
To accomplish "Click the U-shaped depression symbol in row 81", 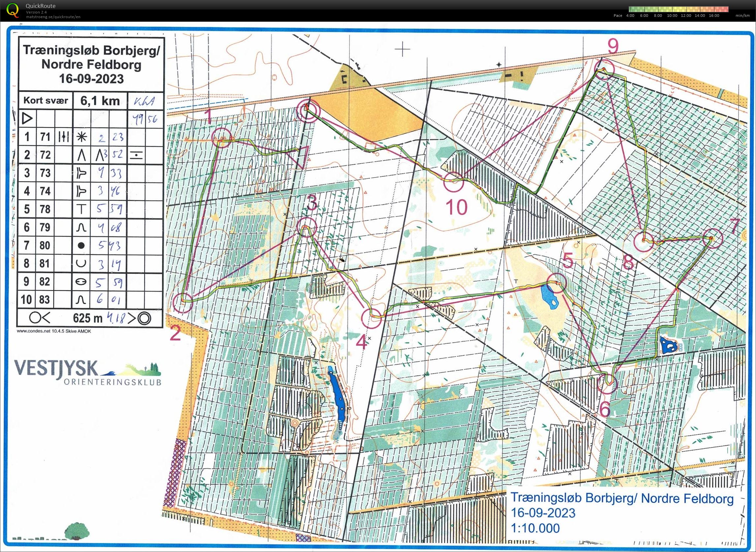I will tap(81, 264).
